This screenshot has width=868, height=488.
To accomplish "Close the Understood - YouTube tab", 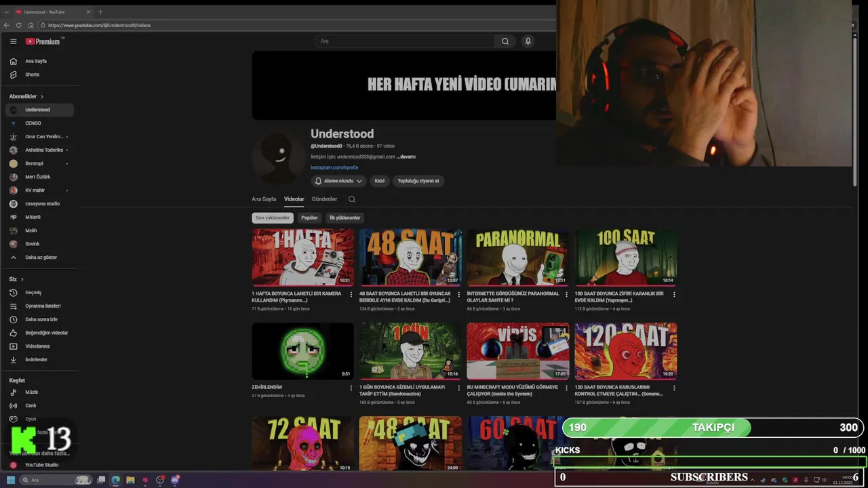I will click(88, 12).
